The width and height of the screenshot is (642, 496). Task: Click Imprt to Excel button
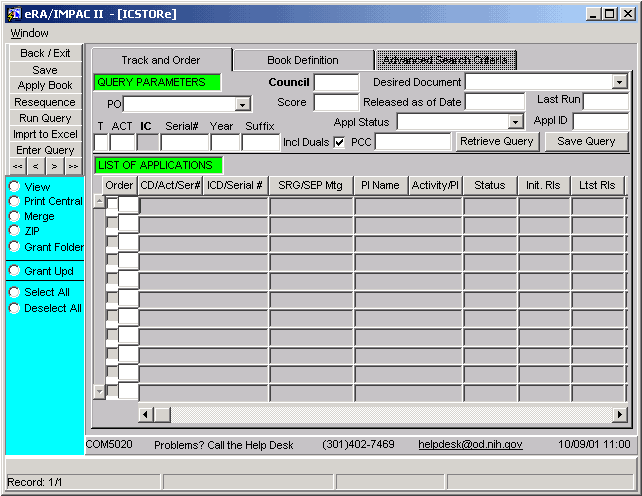coord(45,134)
